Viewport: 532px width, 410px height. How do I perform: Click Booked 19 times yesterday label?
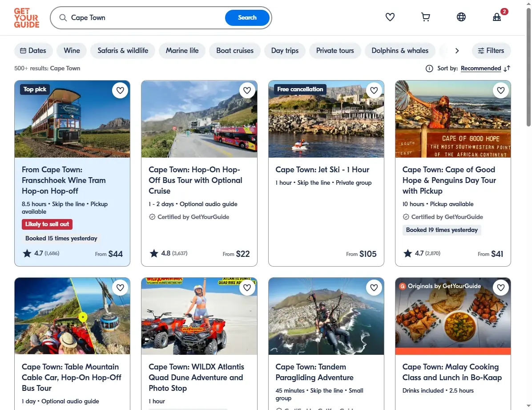click(442, 230)
